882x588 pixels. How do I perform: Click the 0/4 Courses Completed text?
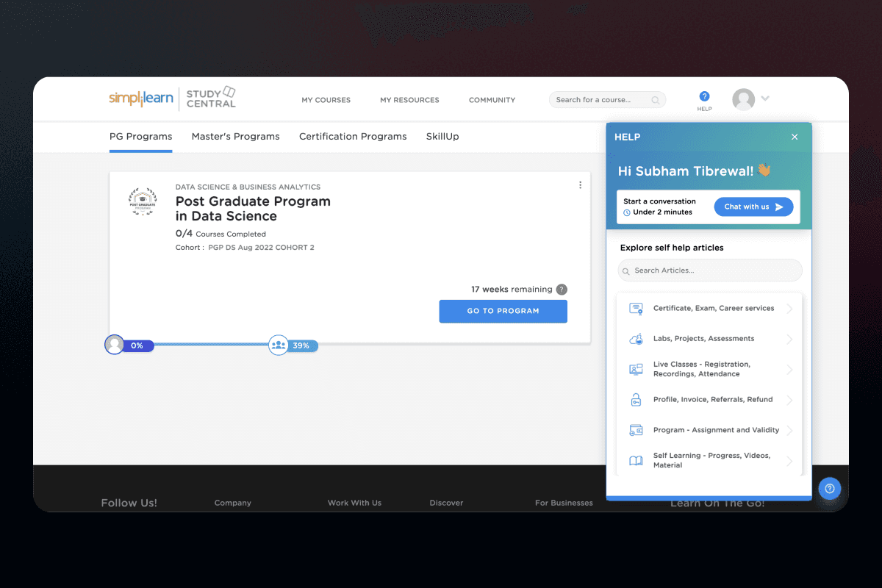coord(220,234)
